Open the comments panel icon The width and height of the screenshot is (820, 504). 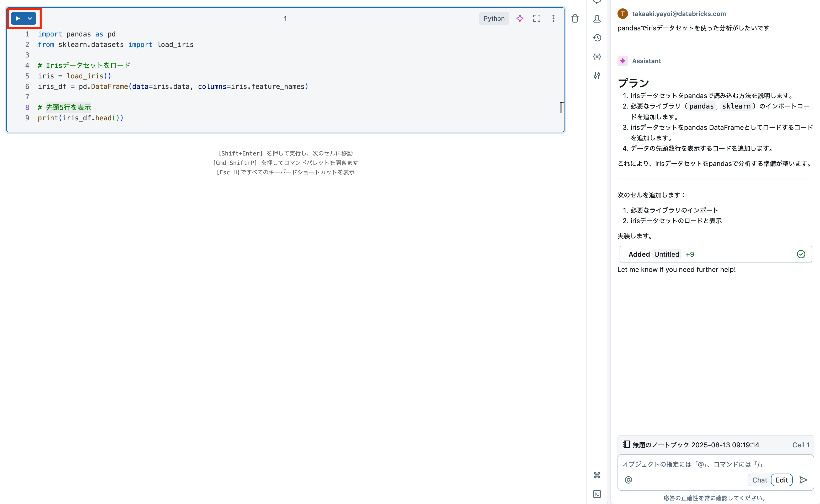pos(597,2)
